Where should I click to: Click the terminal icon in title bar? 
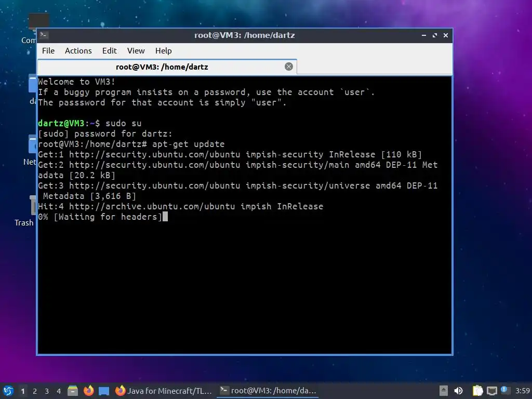44,35
